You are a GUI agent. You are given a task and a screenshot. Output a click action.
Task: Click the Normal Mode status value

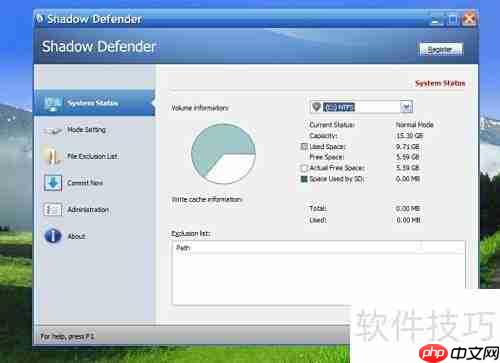coord(415,125)
